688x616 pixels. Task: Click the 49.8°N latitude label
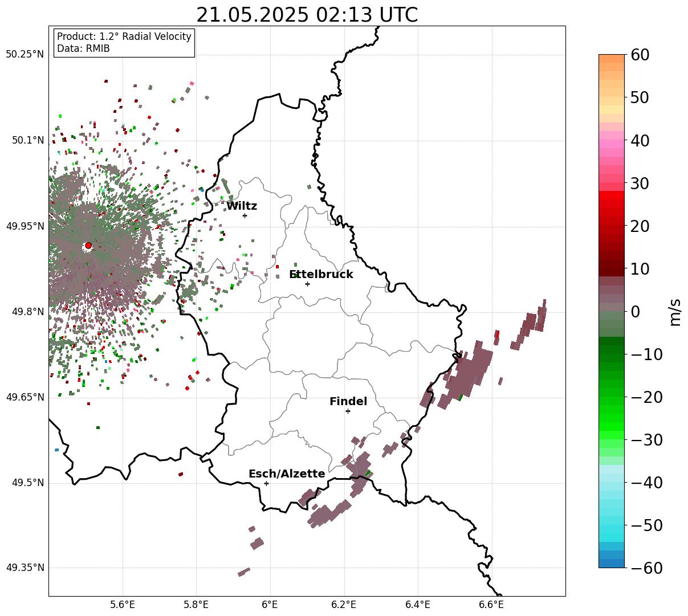(x=27, y=312)
